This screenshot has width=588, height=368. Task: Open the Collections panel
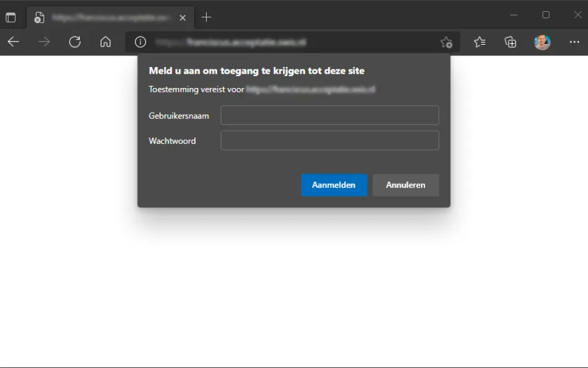[x=511, y=42]
